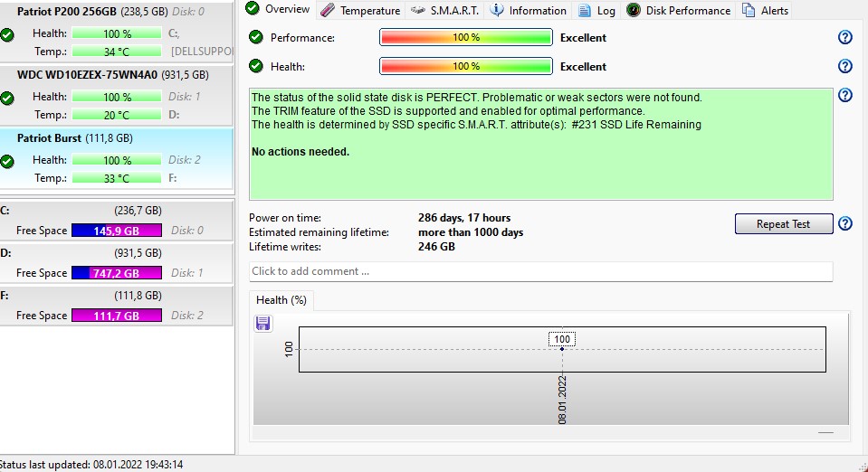Click the Patriot Burst health bar 100 %
This screenshot has width=868, height=472.
(117, 160)
